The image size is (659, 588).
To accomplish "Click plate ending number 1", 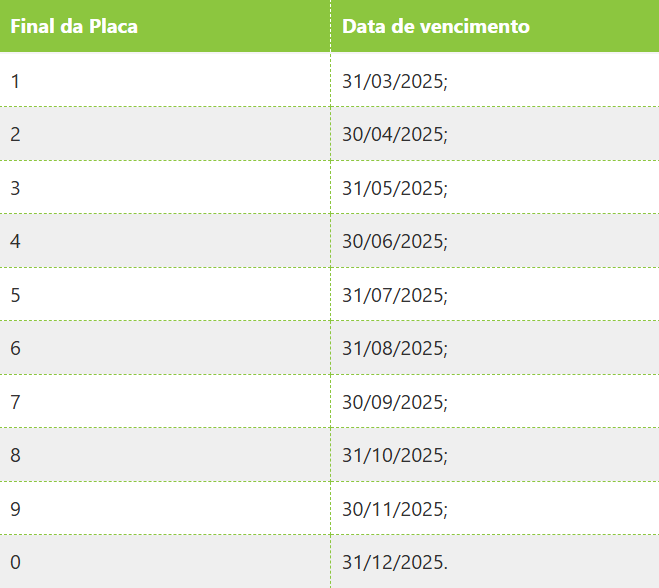I will point(15,81).
